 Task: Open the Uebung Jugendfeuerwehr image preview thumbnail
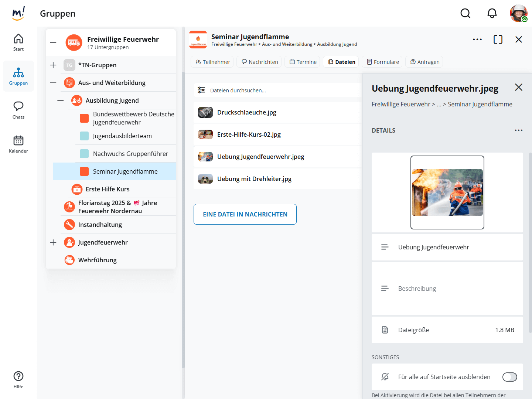[x=447, y=192]
